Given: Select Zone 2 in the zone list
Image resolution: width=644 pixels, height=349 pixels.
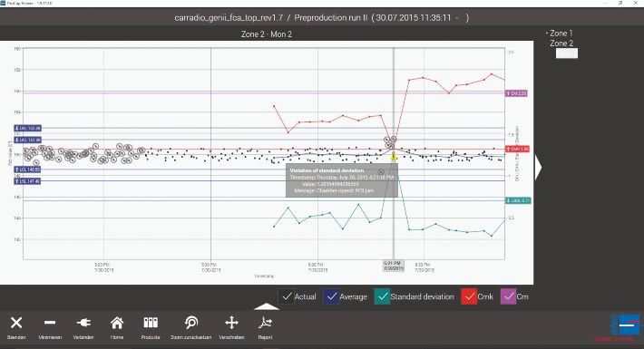Looking at the screenshot, I should pyautogui.click(x=561, y=44).
